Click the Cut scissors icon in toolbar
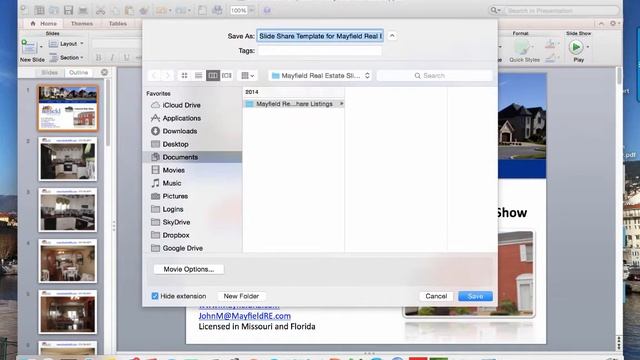Image resolution: width=640 pixels, height=360 pixels. [x=100, y=11]
